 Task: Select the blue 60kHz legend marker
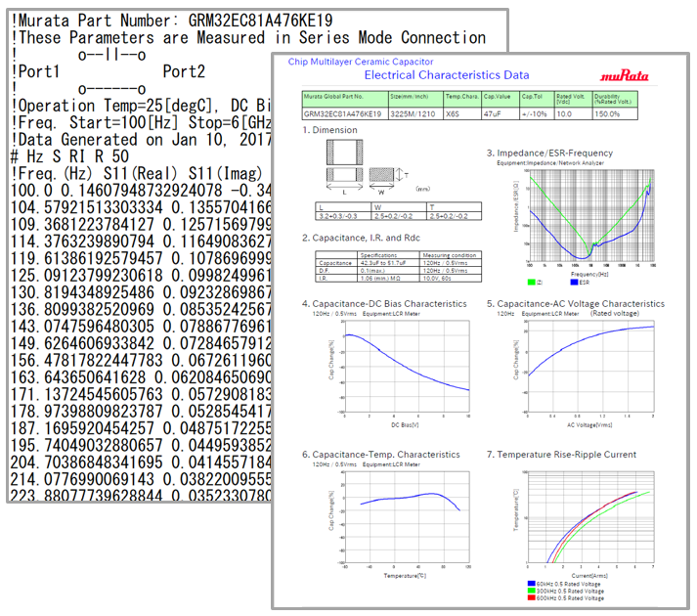pos(529,583)
